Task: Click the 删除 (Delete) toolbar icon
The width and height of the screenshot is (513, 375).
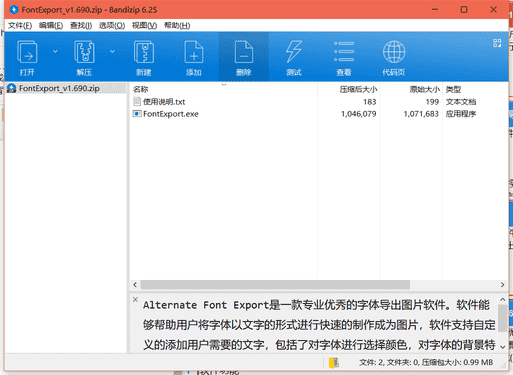Action: 244,52
